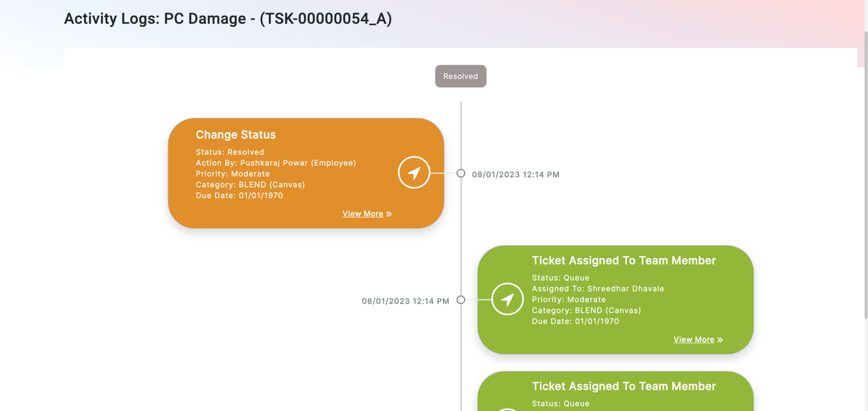Select timeline marker beside first Ticket Assigned card
The height and width of the screenshot is (411, 868).
(x=461, y=300)
